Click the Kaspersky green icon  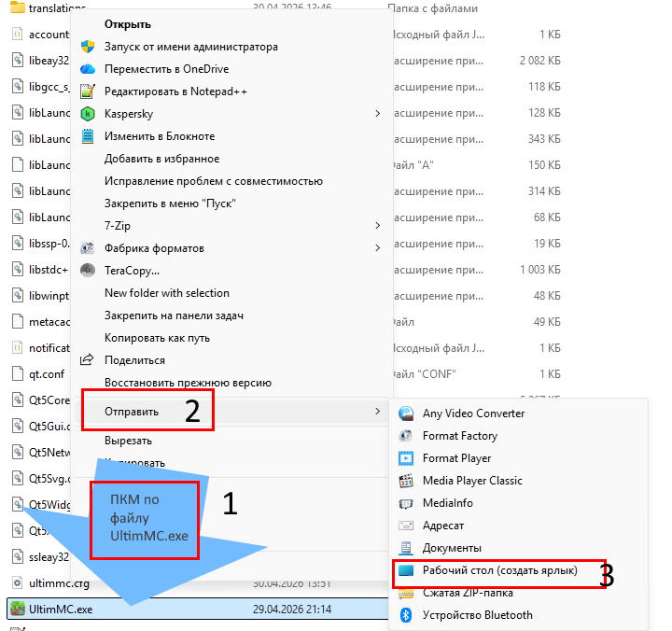click(x=88, y=114)
